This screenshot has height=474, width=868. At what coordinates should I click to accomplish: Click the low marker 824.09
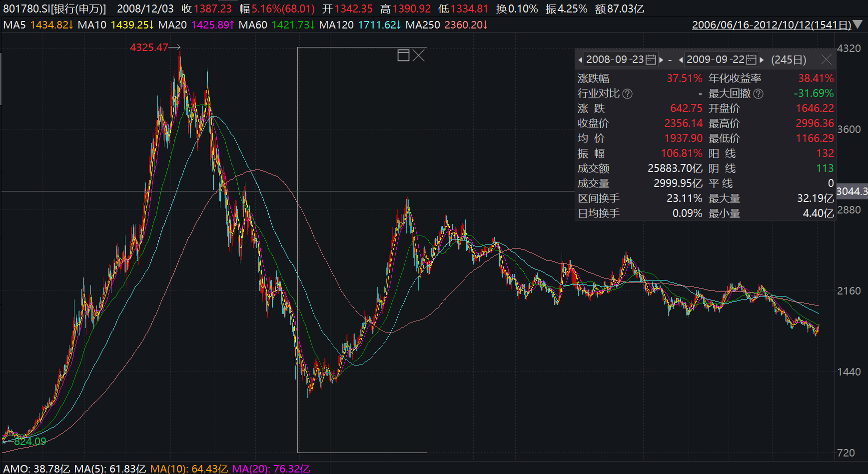pyautogui.click(x=30, y=441)
